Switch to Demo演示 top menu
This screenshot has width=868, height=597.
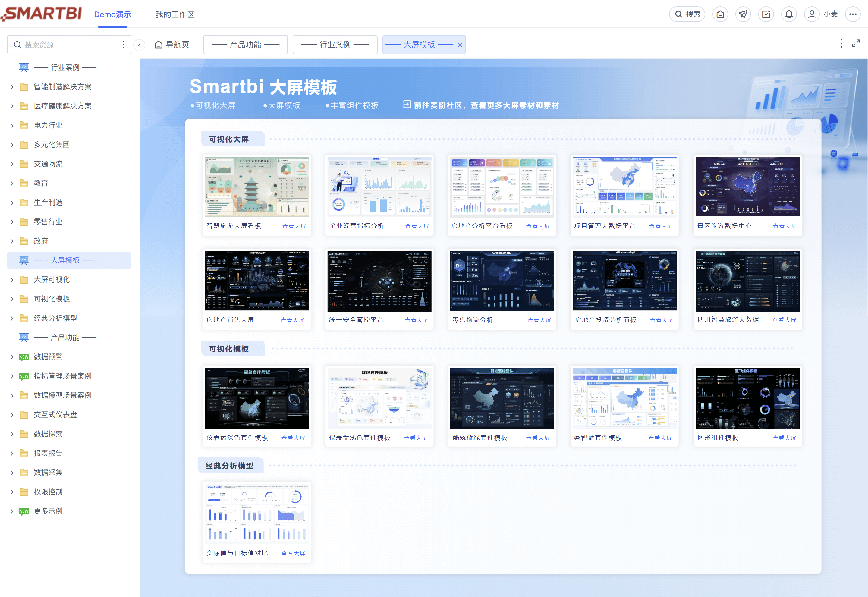[x=112, y=14]
